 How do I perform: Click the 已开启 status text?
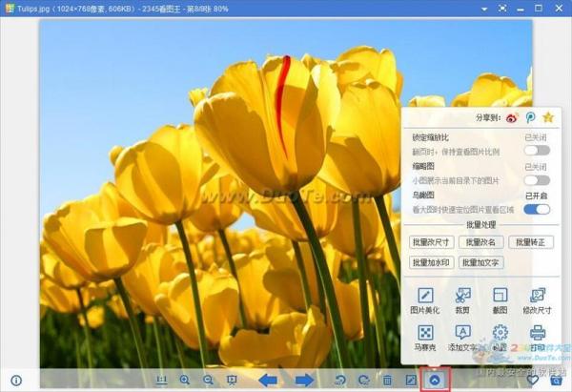(536, 196)
